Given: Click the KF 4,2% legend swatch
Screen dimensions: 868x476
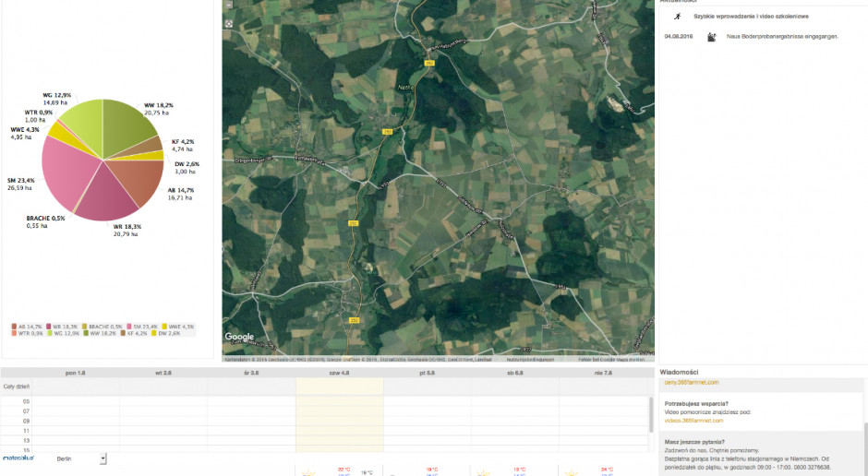Looking at the screenshot, I should (x=123, y=333).
